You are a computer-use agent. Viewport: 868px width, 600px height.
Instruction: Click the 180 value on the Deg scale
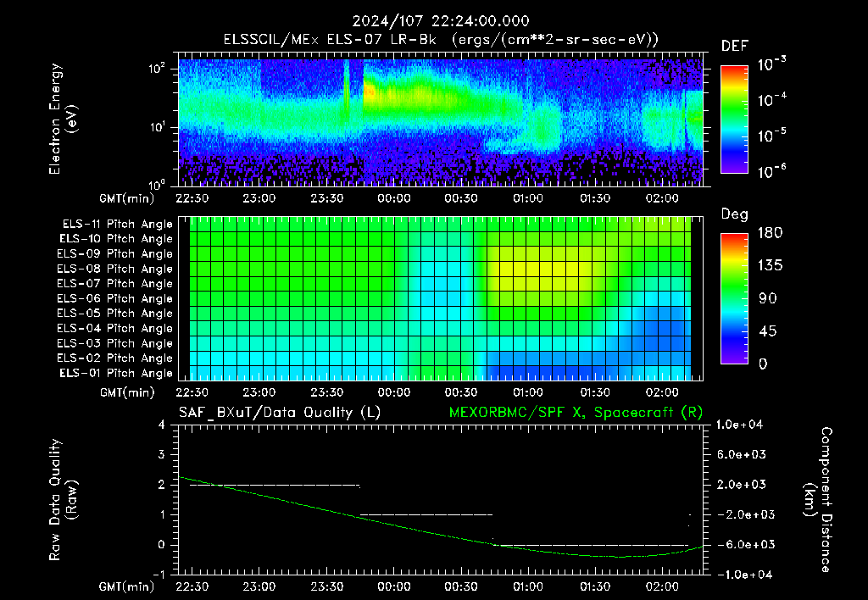[770, 233]
